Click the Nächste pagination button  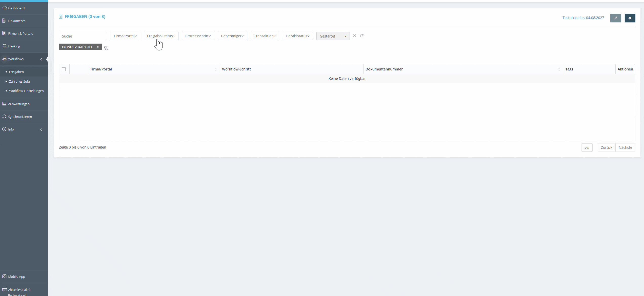pos(625,147)
